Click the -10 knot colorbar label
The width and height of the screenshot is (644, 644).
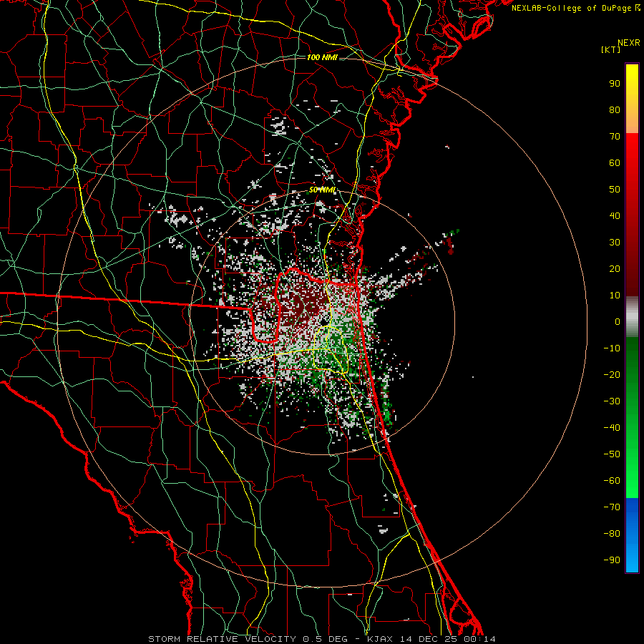point(612,348)
